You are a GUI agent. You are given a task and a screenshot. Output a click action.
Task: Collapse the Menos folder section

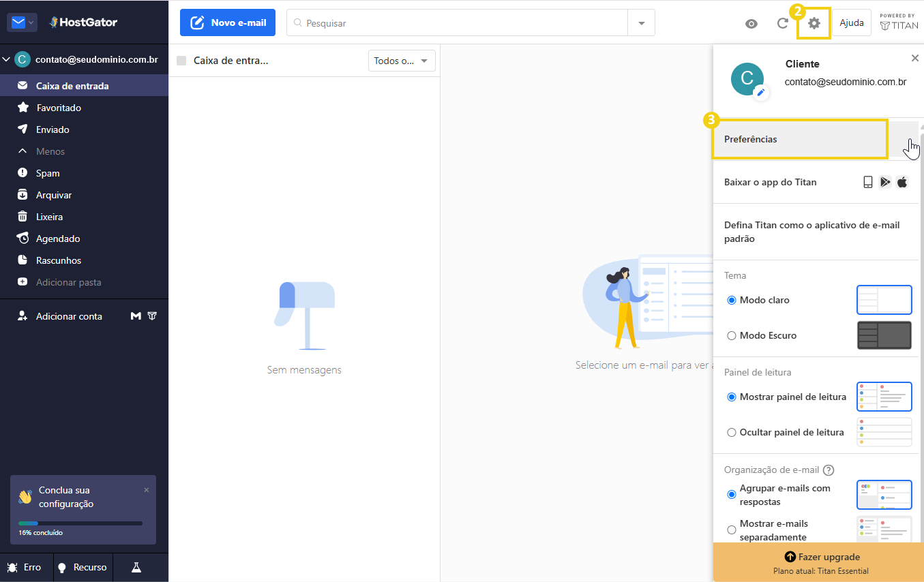(x=22, y=151)
